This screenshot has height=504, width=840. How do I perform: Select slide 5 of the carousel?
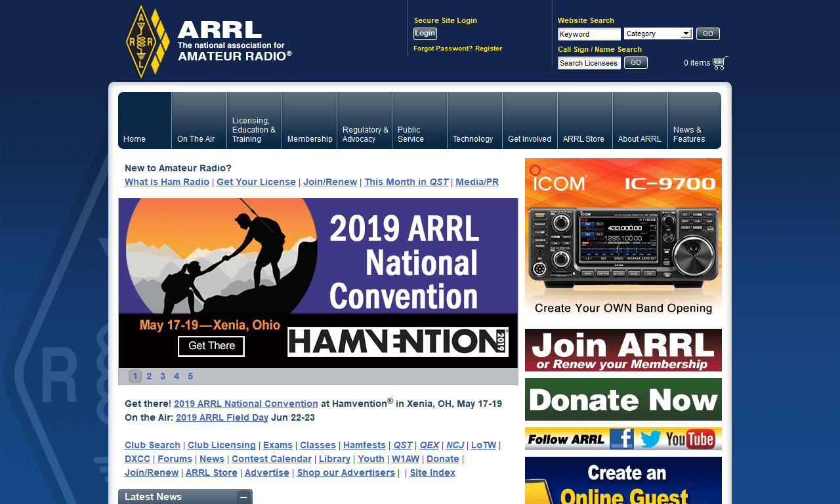(x=190, y=376)
